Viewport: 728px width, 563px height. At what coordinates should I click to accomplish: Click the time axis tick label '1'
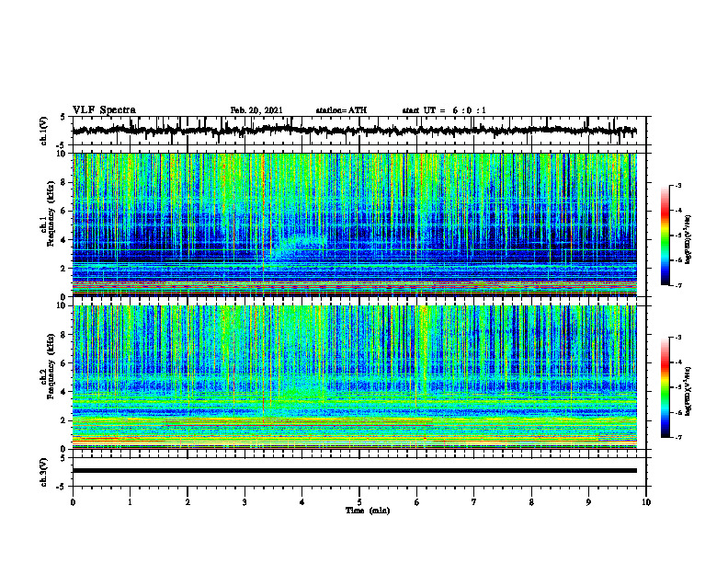click(x=130, y=502)
